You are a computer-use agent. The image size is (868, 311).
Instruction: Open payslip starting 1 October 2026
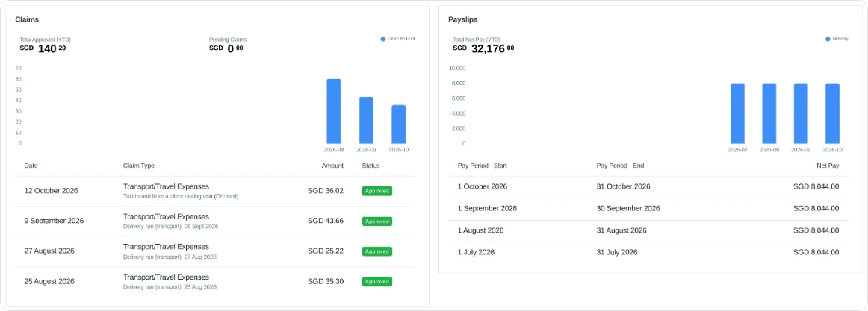(x=648, y=187)
